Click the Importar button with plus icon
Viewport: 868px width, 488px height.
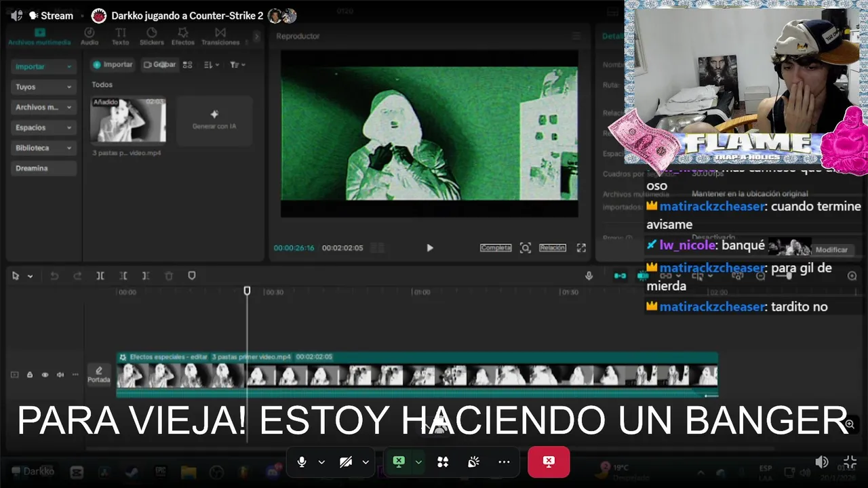point(113,64)
